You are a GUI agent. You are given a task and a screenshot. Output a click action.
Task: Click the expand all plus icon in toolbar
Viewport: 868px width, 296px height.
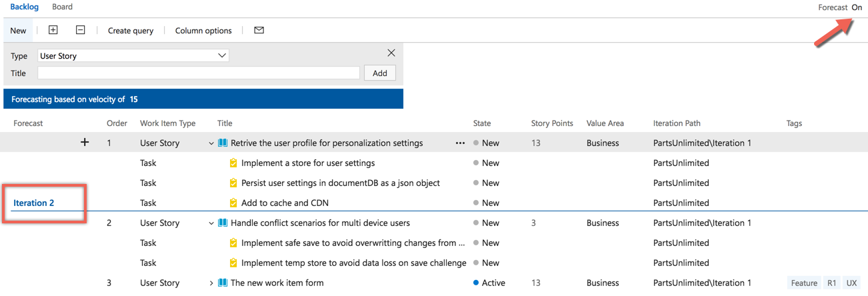(x=53, y=30)
